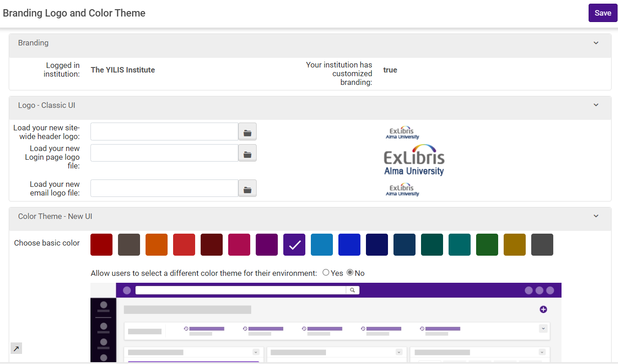Viewport: 618px width, 364px height.
Task: Save the branding settings
Action: tap(603, 13)
